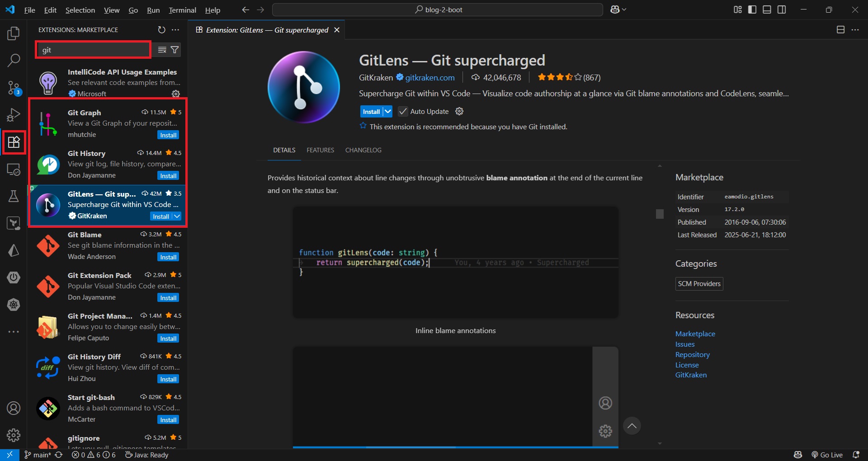Image resolution: width=868 pixels, height=461 pixels.
Task: Go forward with the navigation arrow
Action: tap(260, 9)
